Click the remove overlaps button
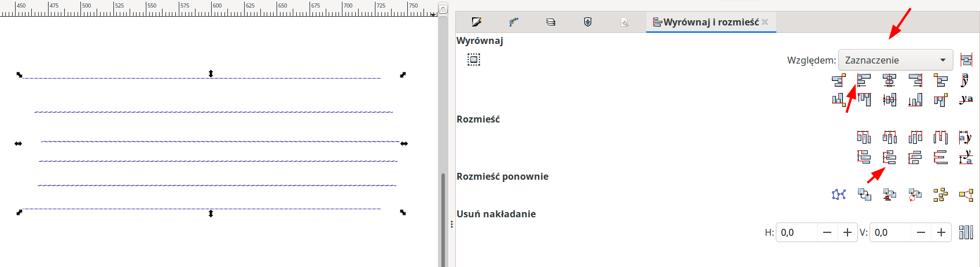 pyautogui.click(x=966, y=232)
